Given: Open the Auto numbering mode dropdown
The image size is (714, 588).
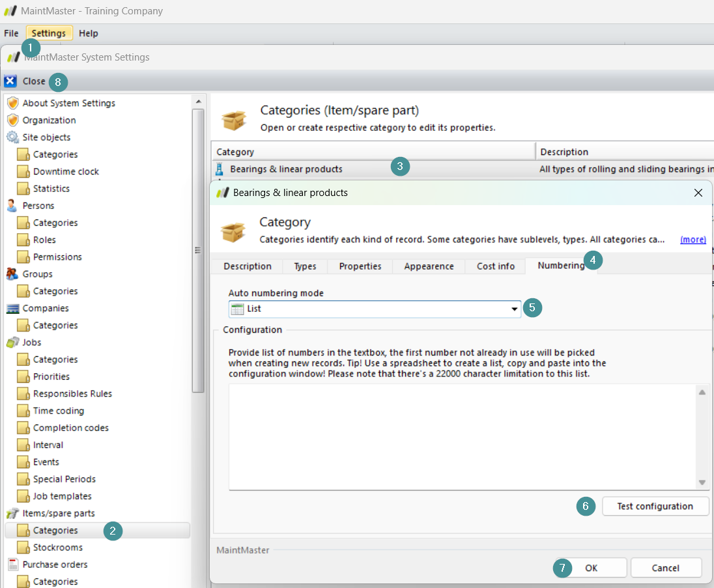Looking at the screenshot, I should [x=514, y=309].
